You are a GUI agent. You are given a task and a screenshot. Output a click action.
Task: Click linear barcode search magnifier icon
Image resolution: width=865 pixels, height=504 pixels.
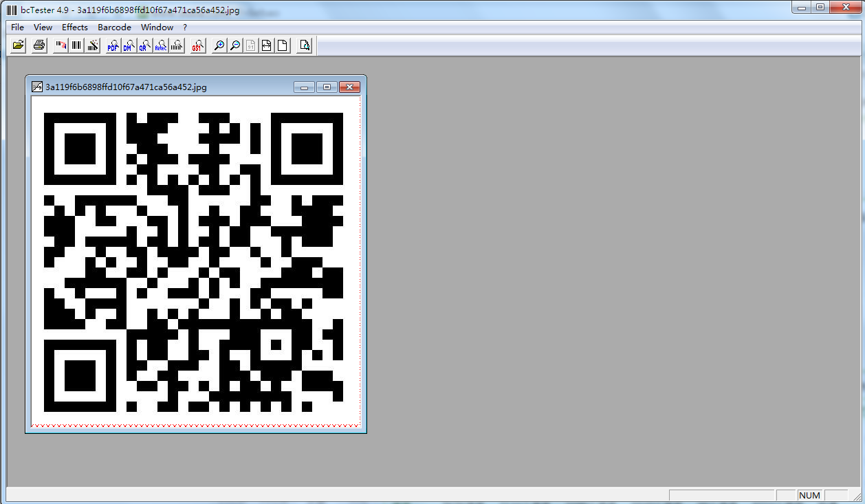(177, 45)
